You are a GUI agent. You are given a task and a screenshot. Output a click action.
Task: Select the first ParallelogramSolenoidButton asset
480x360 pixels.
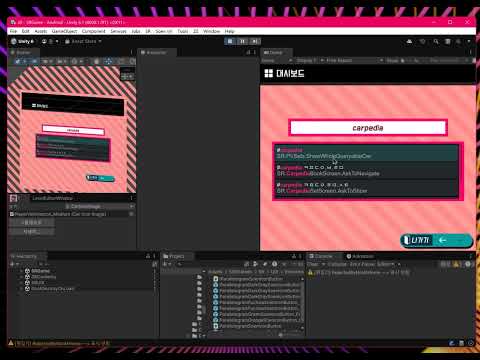[x=250, y=278]
